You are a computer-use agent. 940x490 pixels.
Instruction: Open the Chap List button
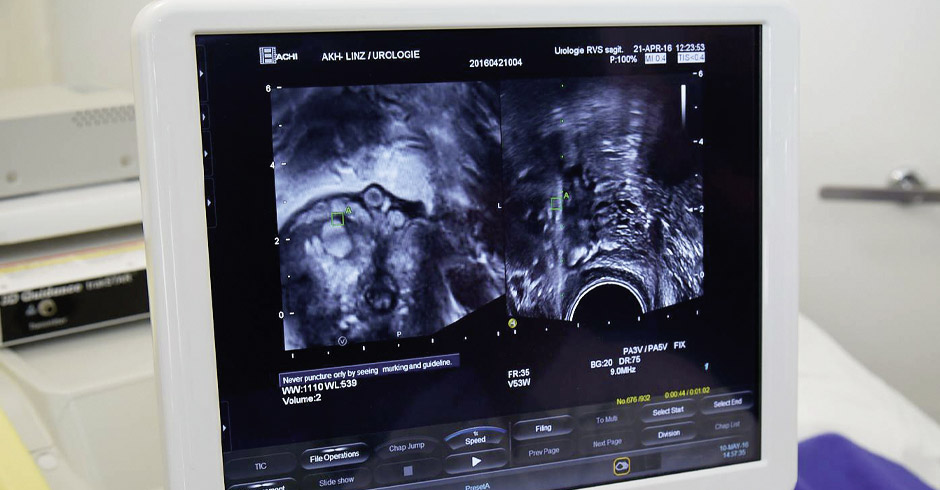(727, 425)
